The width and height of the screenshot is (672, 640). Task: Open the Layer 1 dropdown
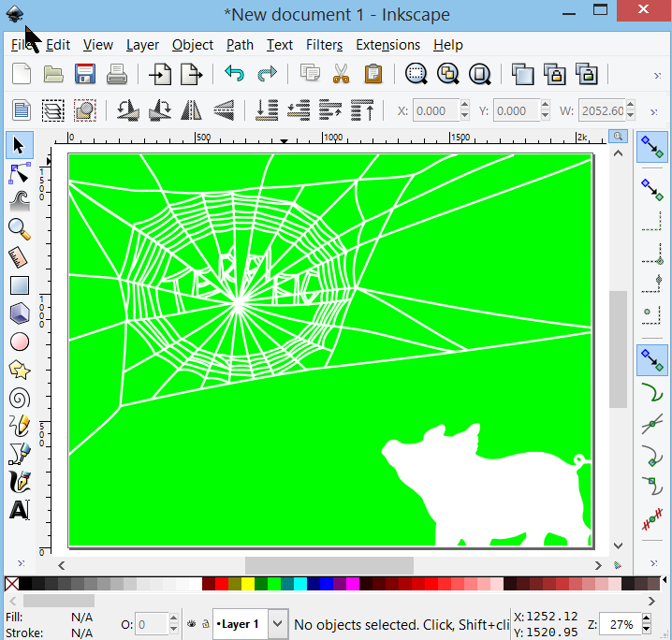[x=278, y=624]
